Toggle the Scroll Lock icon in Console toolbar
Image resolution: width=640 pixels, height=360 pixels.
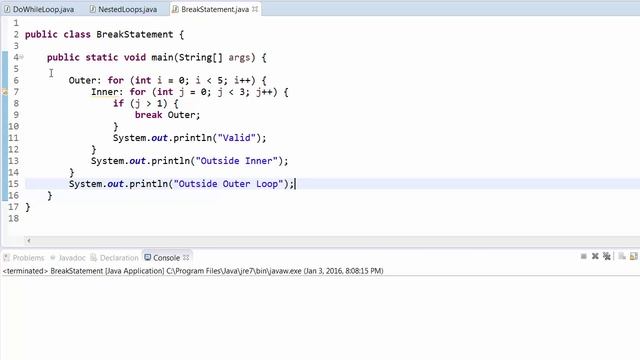coord(633,256)
